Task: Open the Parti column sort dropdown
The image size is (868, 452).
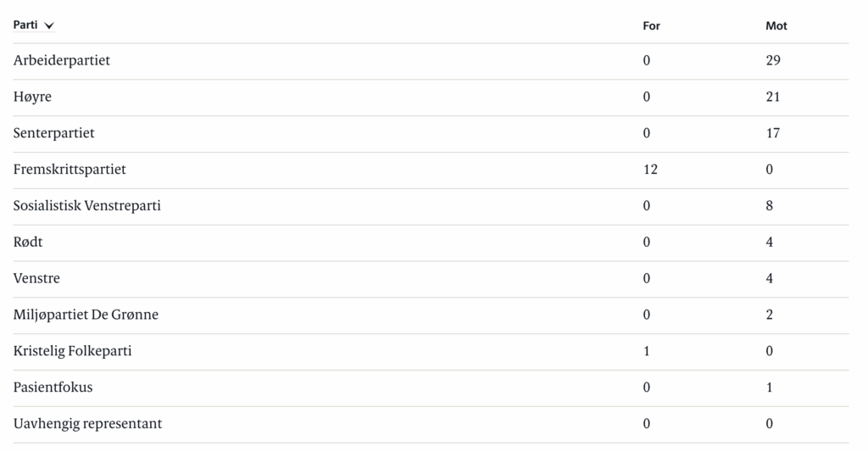Action: (x=34, y=25)
